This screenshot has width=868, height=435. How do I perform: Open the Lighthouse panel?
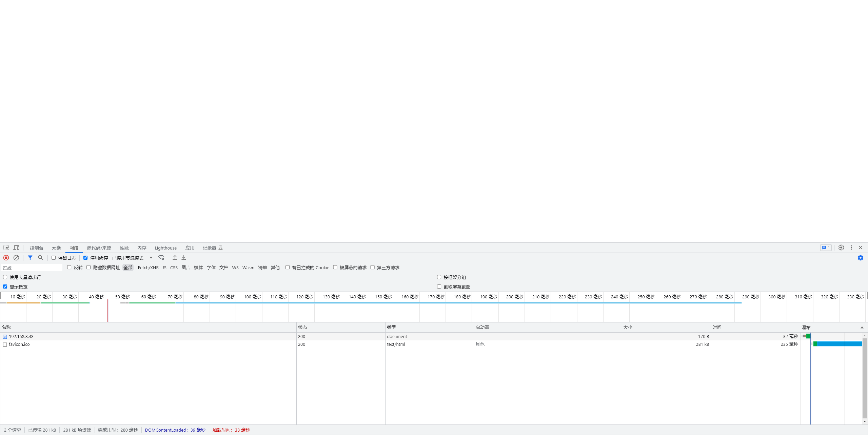(166, 248)
